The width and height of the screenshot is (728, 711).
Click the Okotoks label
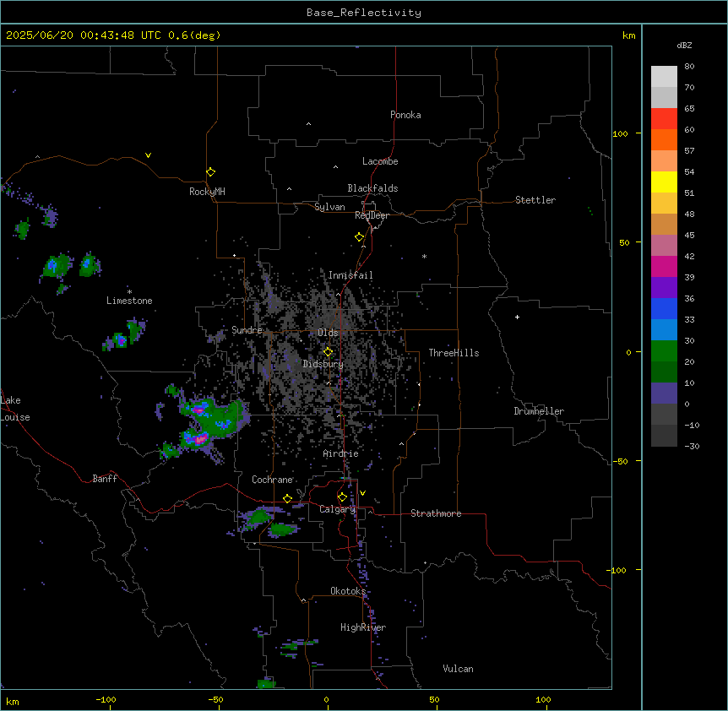pyautogui.click(x=348, y=591)
